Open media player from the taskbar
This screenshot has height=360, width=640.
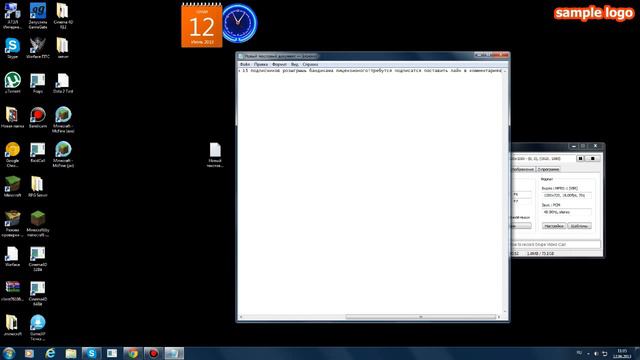click(29, 353)
